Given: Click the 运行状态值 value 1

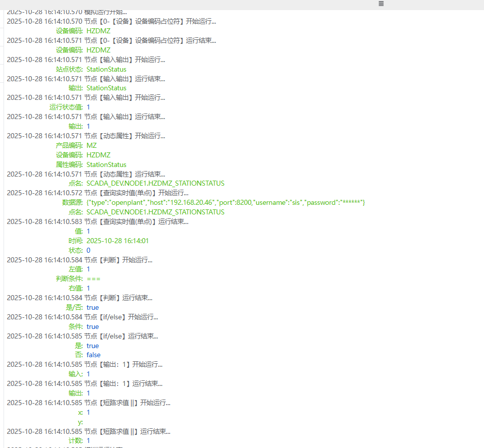Looking at the screenshot, I should point(88,107).
